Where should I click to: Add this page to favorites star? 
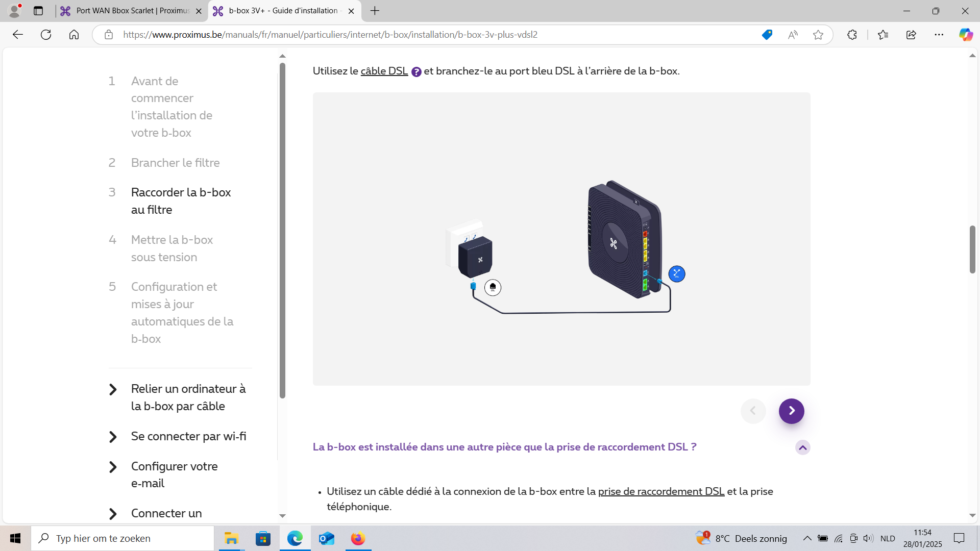pos(818,35)
